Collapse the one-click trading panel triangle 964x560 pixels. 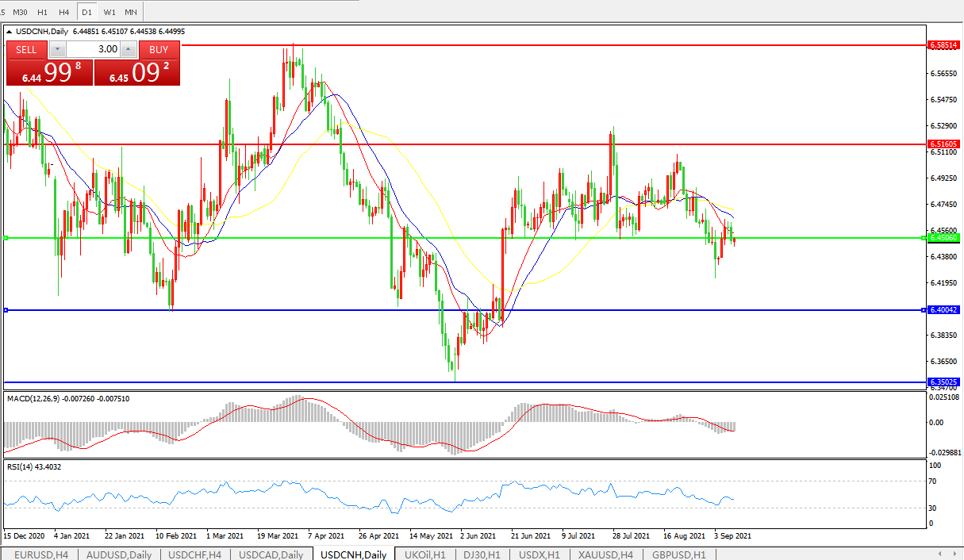point(9,32)
